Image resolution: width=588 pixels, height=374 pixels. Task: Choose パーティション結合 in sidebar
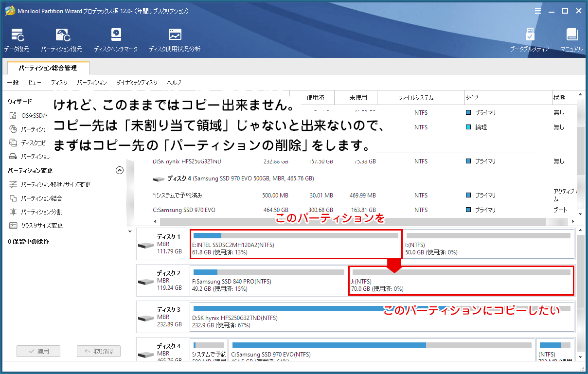tap(36, 198)
